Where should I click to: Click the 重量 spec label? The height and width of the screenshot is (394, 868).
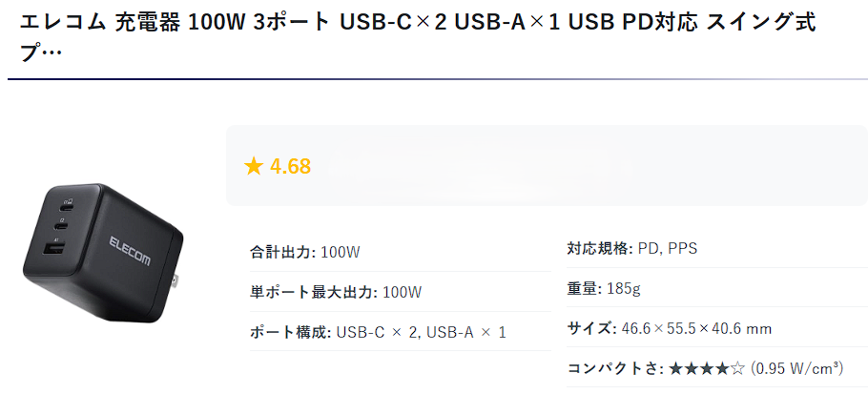pyautogui.click(x=583, y=288)
